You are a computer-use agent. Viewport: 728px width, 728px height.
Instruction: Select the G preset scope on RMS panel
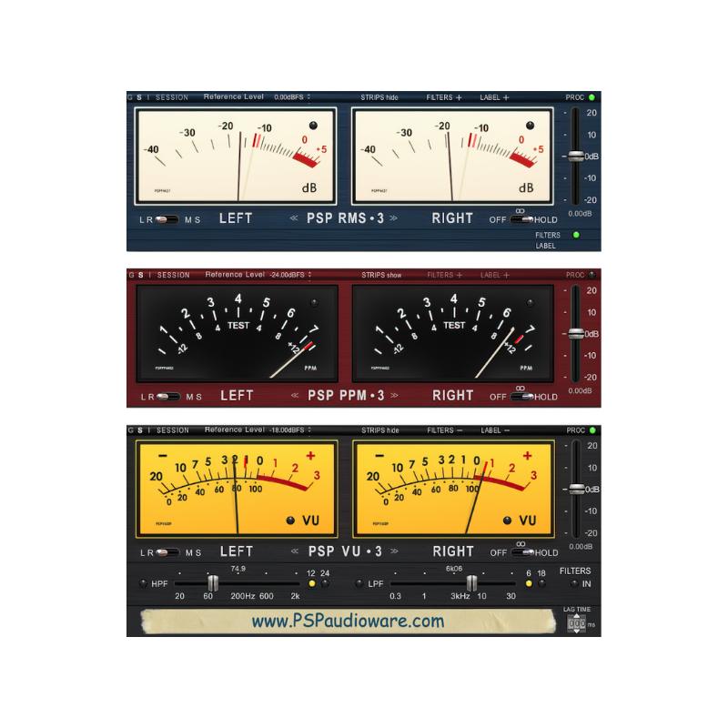point(130,97)
